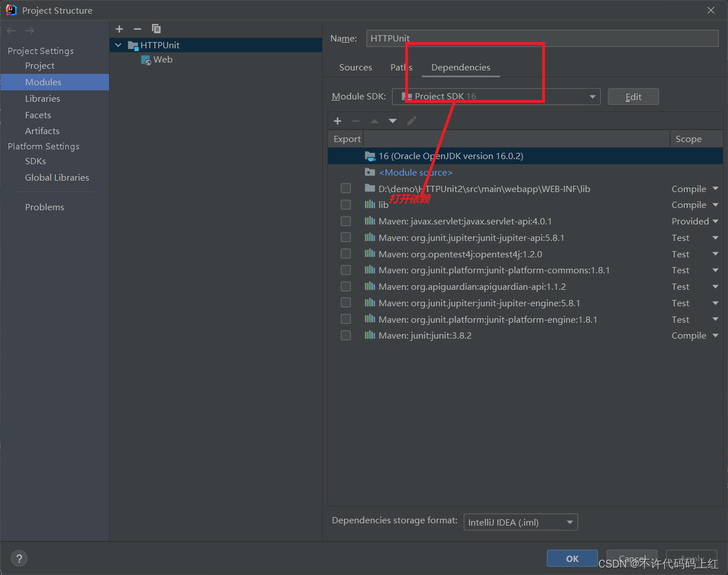Check export for junit-jupiter-engine:5.8.1

(346, 303)
